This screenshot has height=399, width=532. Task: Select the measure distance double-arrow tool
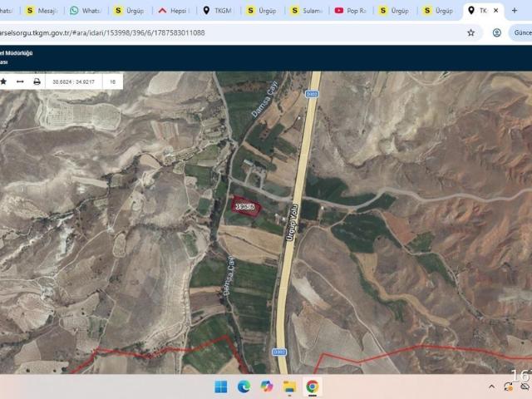coord(20,81)
